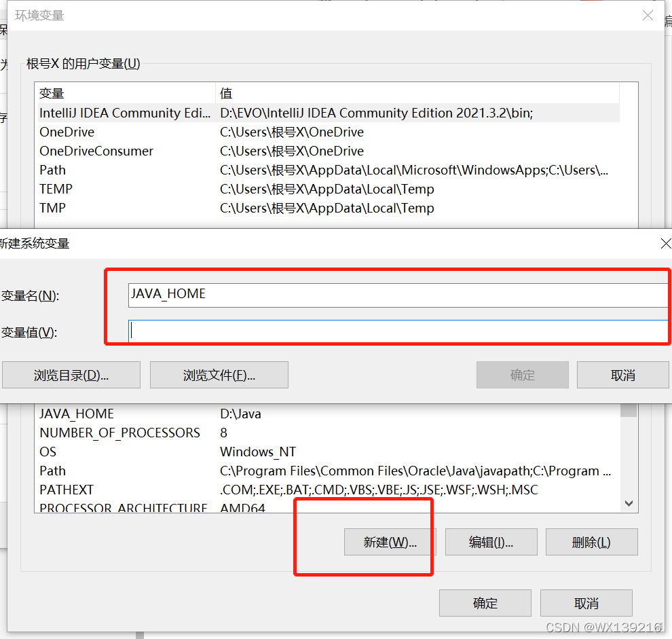Screen dimensions: 672x639
Task: Select the Path row in user variables
Action: (329, 170)
